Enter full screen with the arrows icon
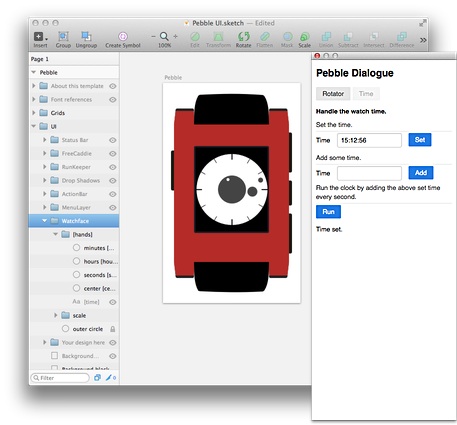 pyautogui.click(x=422, y=23)
